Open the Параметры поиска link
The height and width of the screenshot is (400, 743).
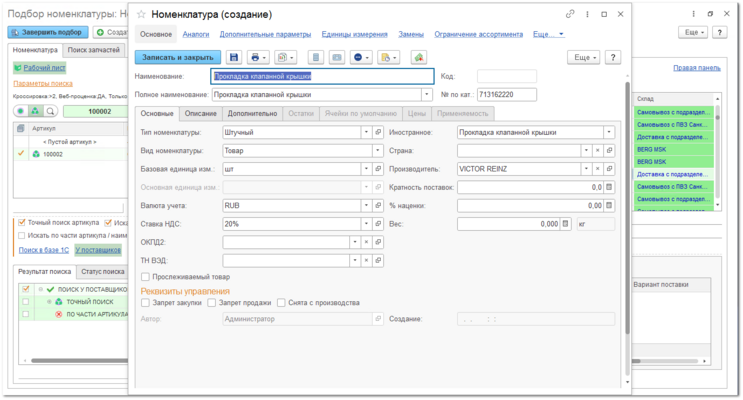pyautogui.click(x=43, y=83)
